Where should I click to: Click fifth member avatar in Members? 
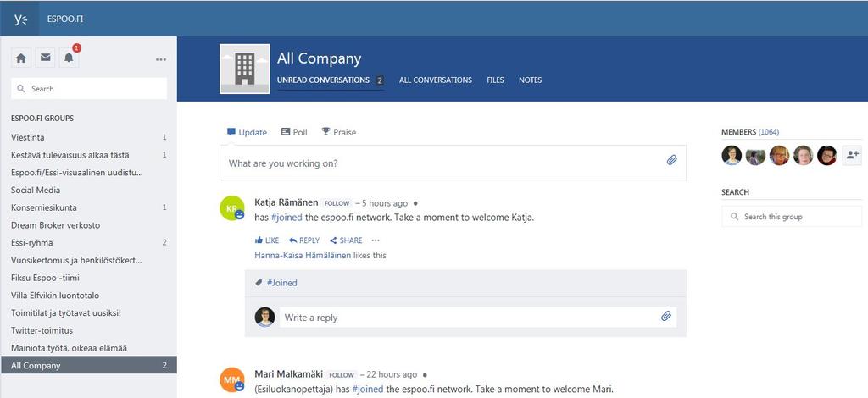coord(826,155)
